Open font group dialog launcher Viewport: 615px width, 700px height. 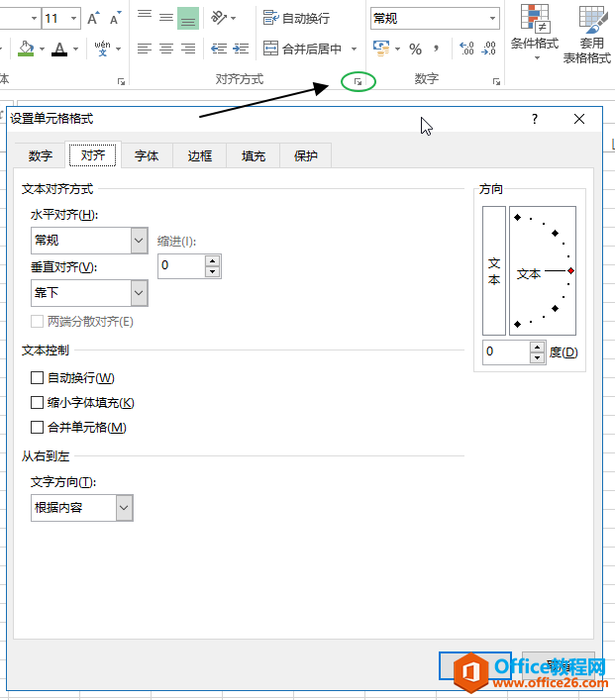pyautogui.click(x=121, y=82)
